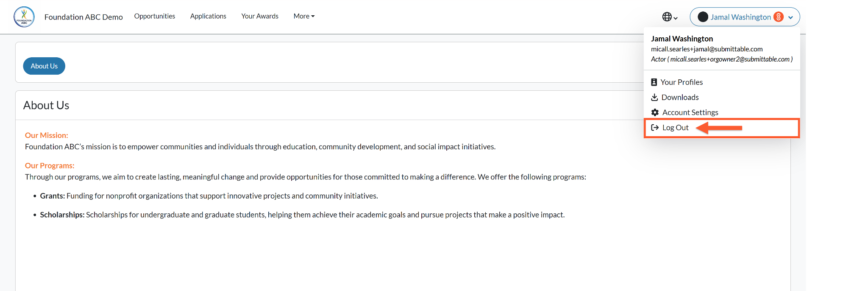Expand the More navigation dropdown
The height and width of the screenshot is (291, 868).
(x=304, y=16)
